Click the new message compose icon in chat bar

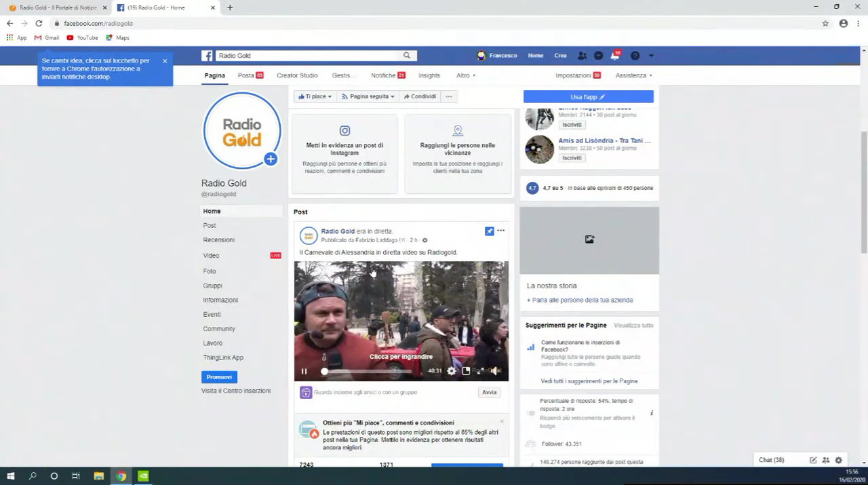813,460
